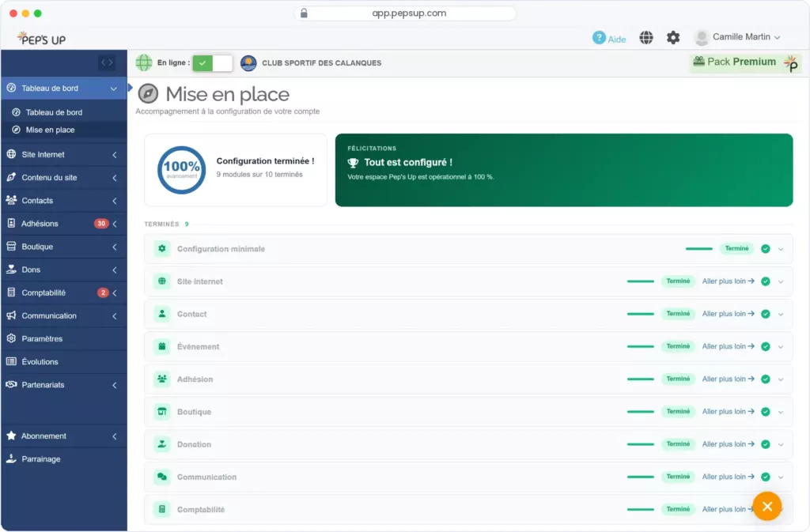Open the globe language icon in header
The image size is (810, 532).
645,37
